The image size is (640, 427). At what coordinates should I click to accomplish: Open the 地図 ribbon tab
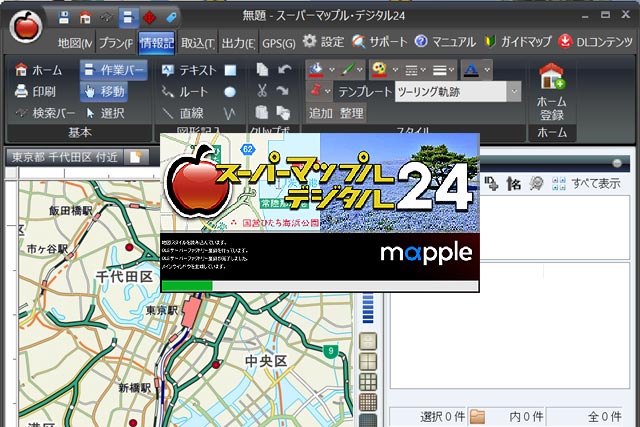pos(75,42)
